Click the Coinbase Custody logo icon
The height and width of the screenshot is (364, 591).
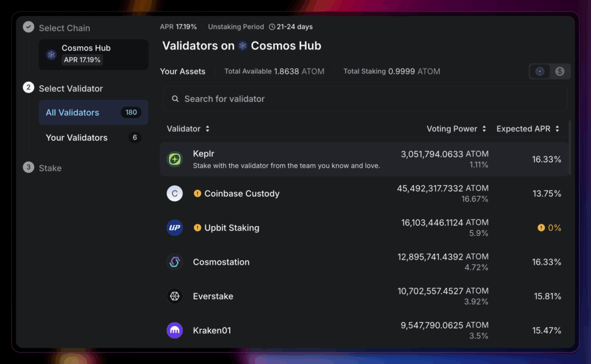[175, 193]
